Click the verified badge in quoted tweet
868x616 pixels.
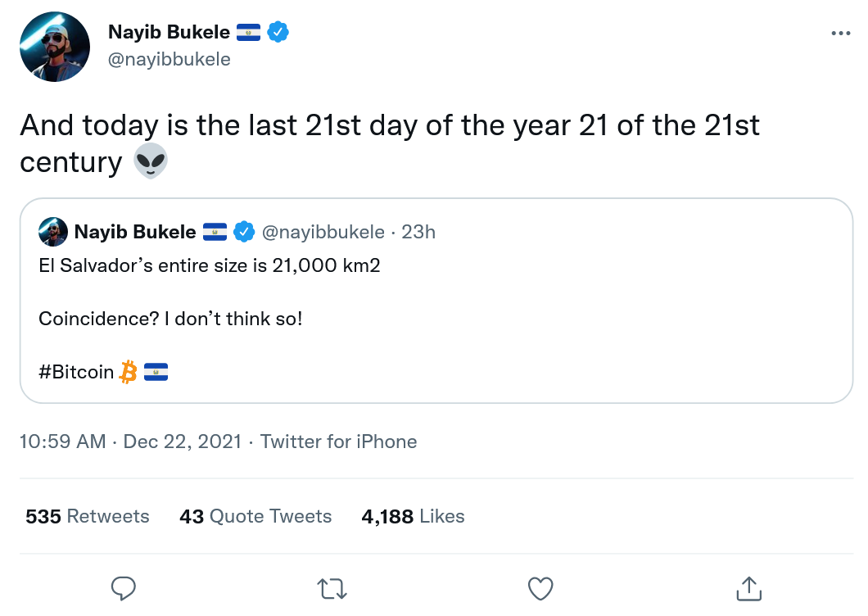(244, 232)
